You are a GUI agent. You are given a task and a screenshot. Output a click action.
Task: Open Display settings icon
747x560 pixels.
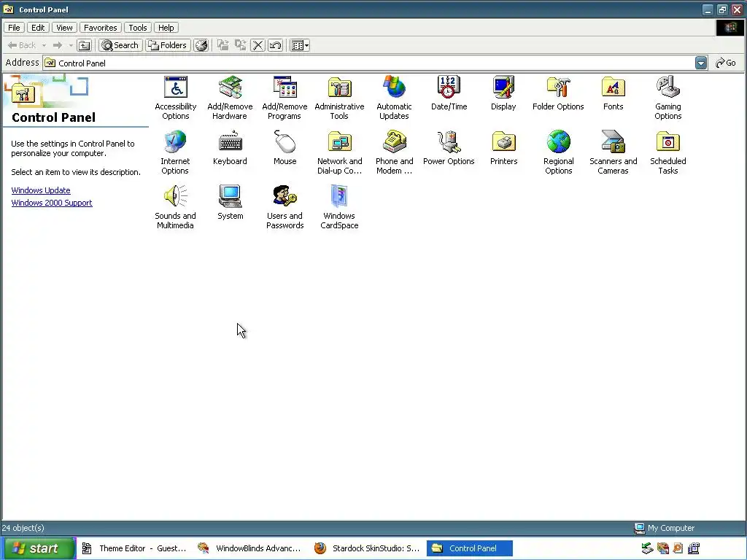coord(503,93)
